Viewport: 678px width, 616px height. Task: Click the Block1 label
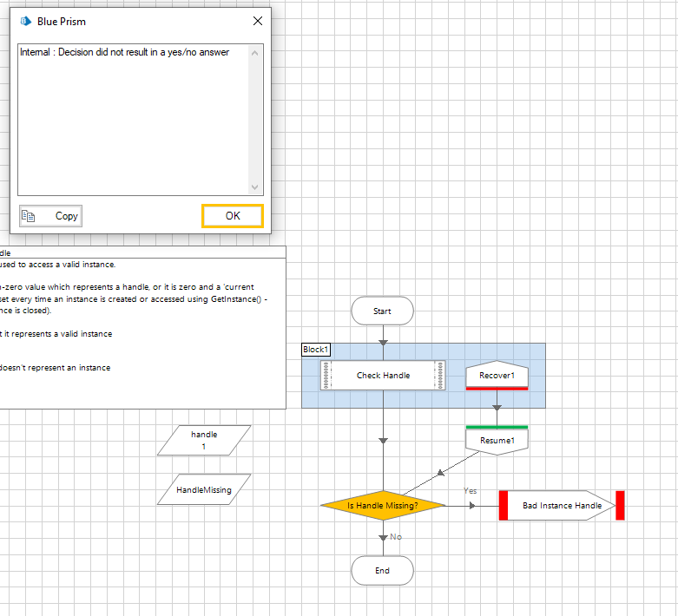click(x=316, y=350)
